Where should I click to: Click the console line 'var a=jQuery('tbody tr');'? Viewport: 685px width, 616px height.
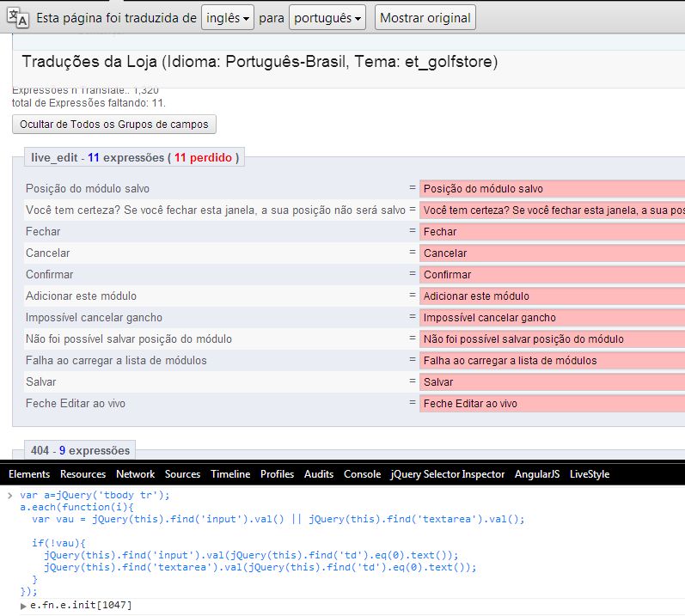pos(95,495)
